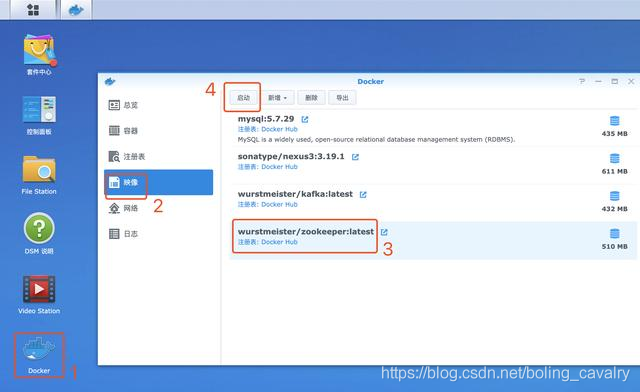Click the database size icon for kafka 432 MB
640x392 pixels.
pos(614,196)
